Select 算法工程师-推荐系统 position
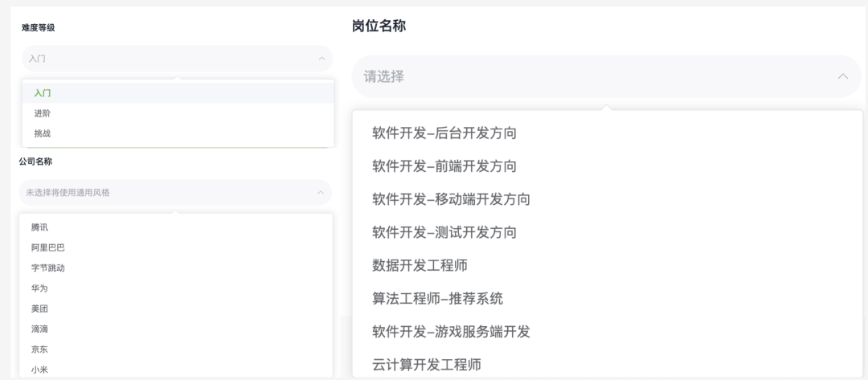This screenshot has height=380, width=868. tap(437, 299)
